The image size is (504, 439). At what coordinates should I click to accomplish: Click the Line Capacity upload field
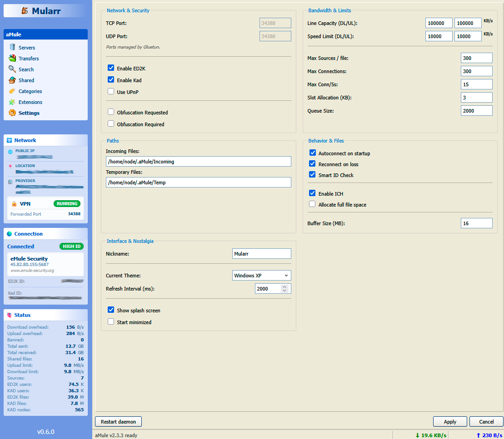point(468,23)
